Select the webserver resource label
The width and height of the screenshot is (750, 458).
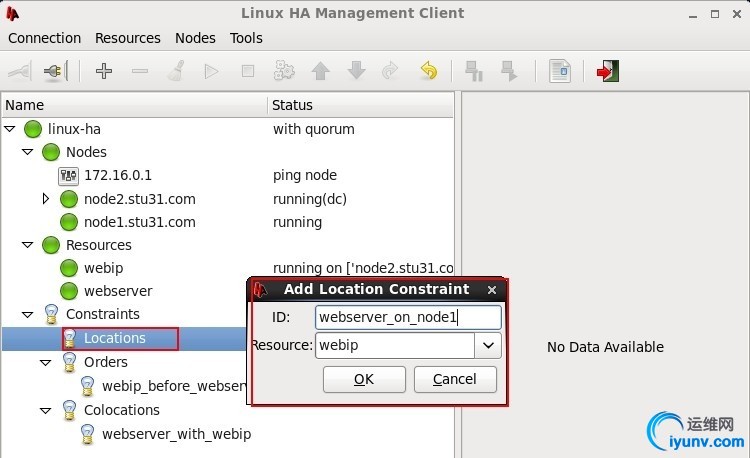pos(118,291)
